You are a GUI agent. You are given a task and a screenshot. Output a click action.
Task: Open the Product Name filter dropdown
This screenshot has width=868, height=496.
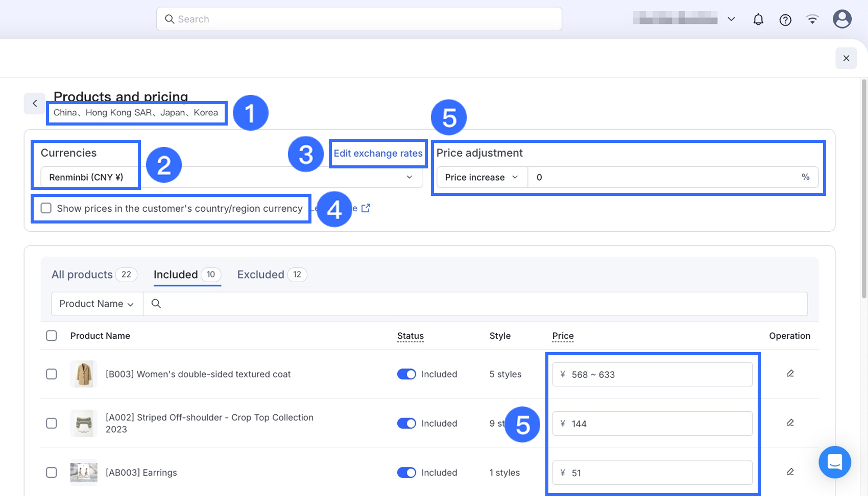point(97,304)
